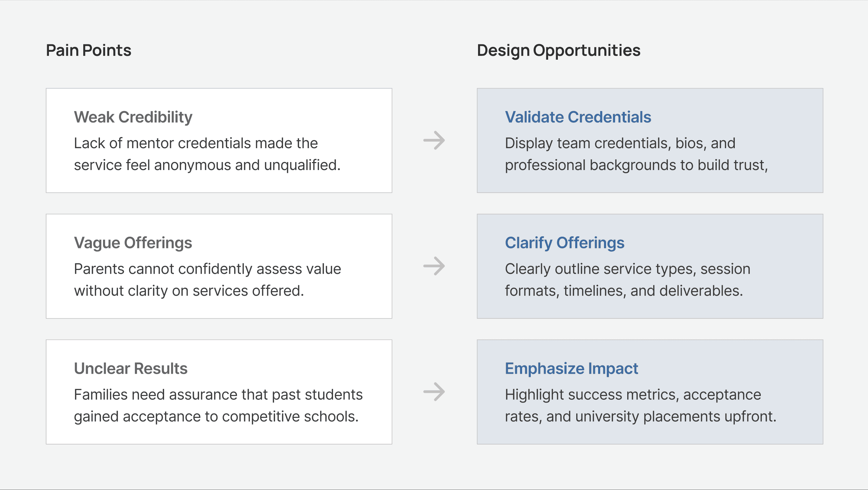Click the Vague Offerings title

click(133, 243)
